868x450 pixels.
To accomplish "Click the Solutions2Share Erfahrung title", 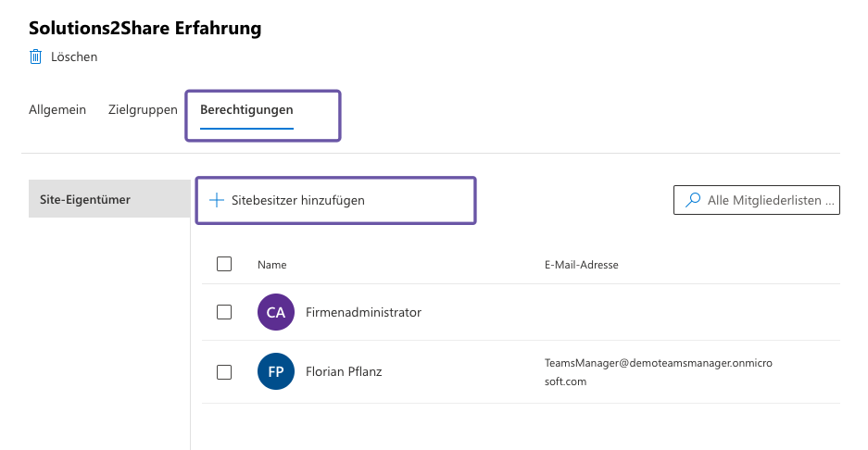I will (x=145, y=28).
